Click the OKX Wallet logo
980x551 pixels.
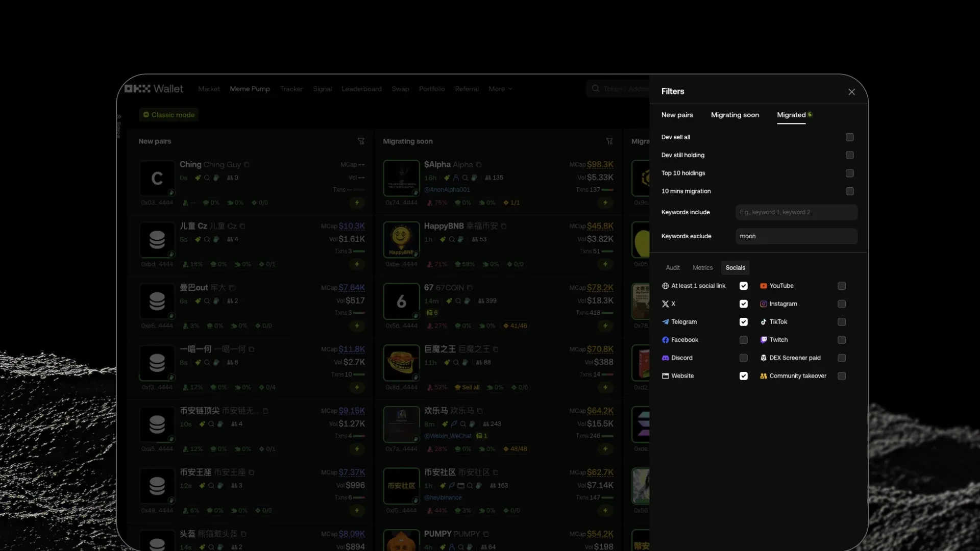(x=154, y=89)
